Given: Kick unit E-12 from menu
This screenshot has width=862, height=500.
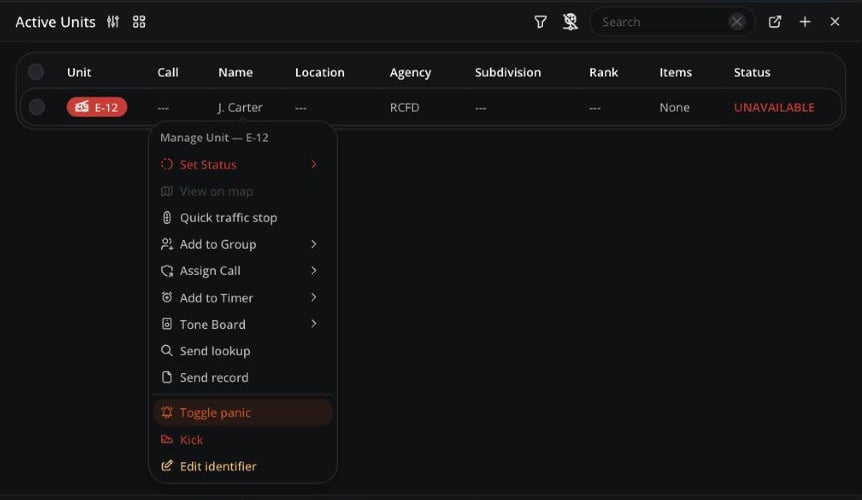Looking at the screenshot, I should click(242, 440).
